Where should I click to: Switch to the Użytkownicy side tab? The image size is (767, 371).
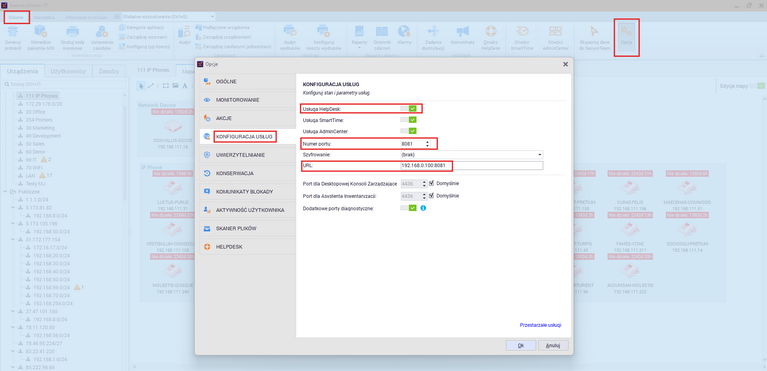click(x=68, y=71)
